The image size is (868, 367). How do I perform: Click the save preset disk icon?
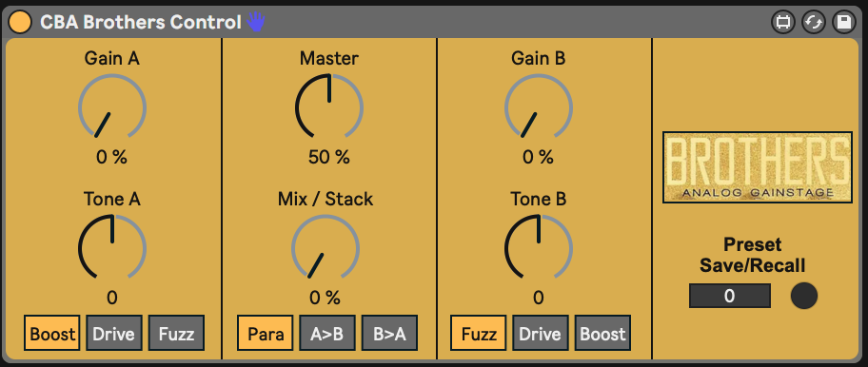pyautogui.click(x=844, y=23)
